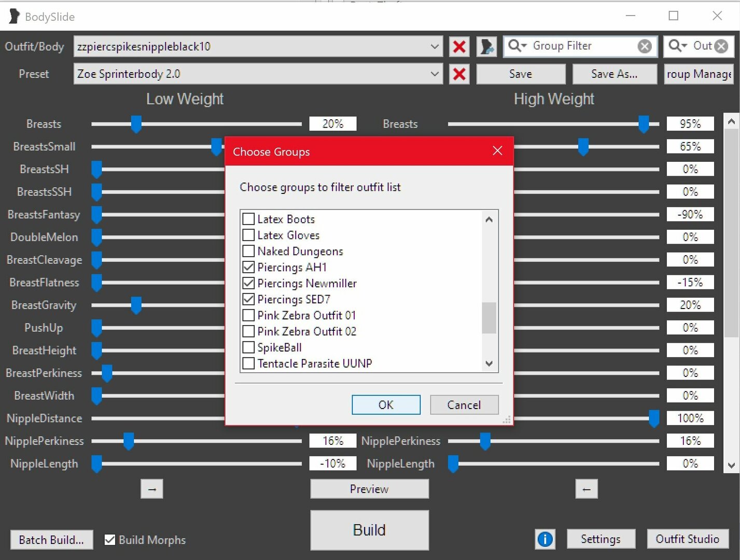
Task: Uncheck the Piercings AH1 group
Action: coord(249,268)
